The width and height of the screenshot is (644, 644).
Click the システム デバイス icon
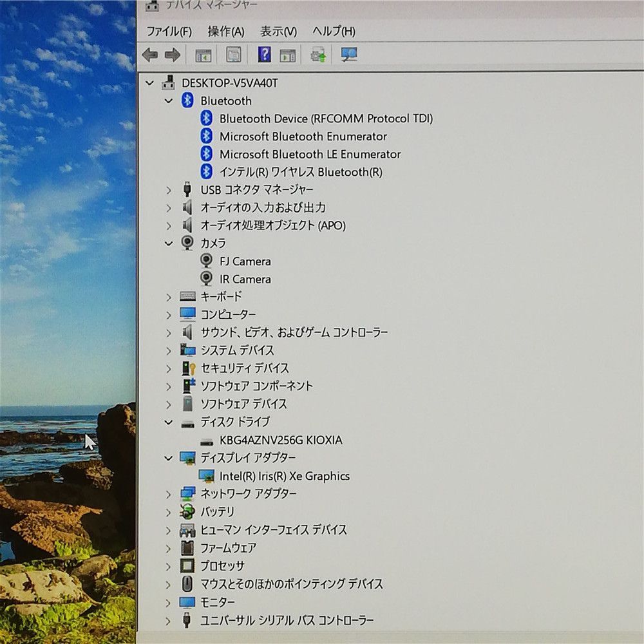point(187,350)
